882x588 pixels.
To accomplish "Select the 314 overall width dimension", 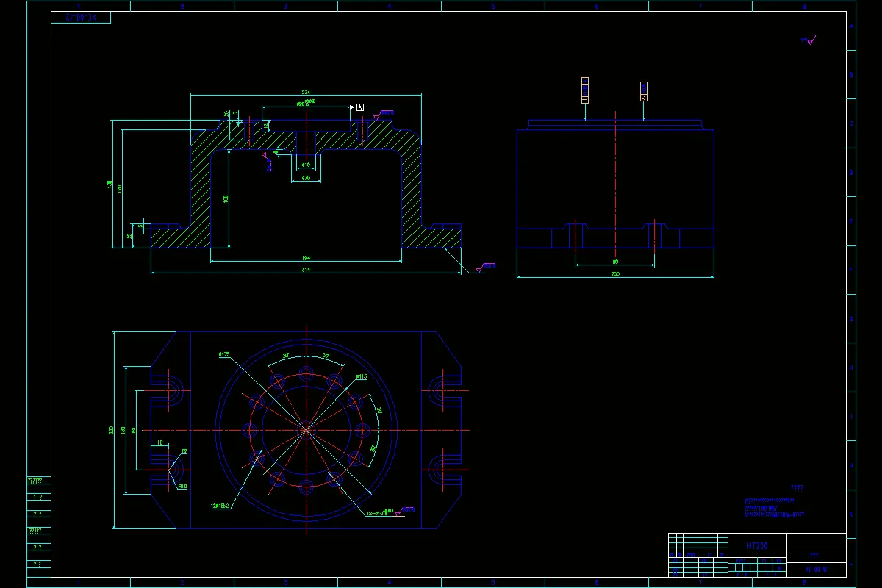I will click(306, 270).
